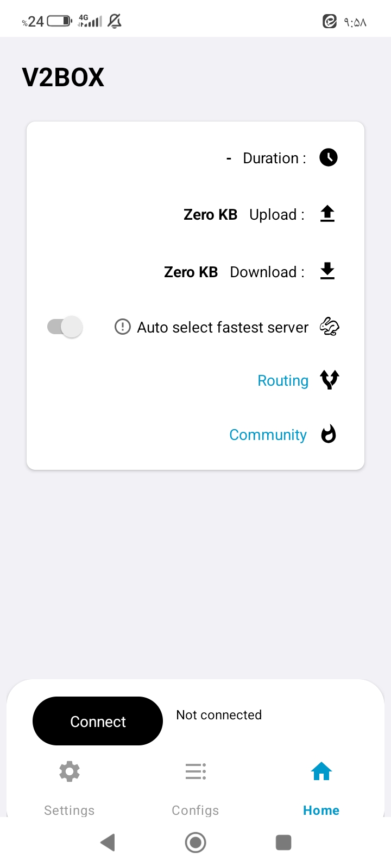Viewport: 391px width, 868px height.
Task: Tap the info icon beside Auto select
Action: [x=123, y=327]
